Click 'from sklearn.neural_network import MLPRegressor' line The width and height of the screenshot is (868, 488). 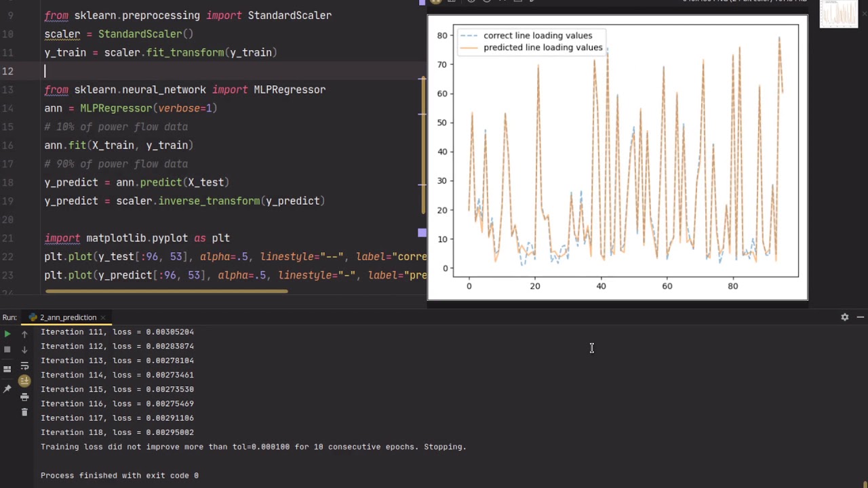click(184, 89)
